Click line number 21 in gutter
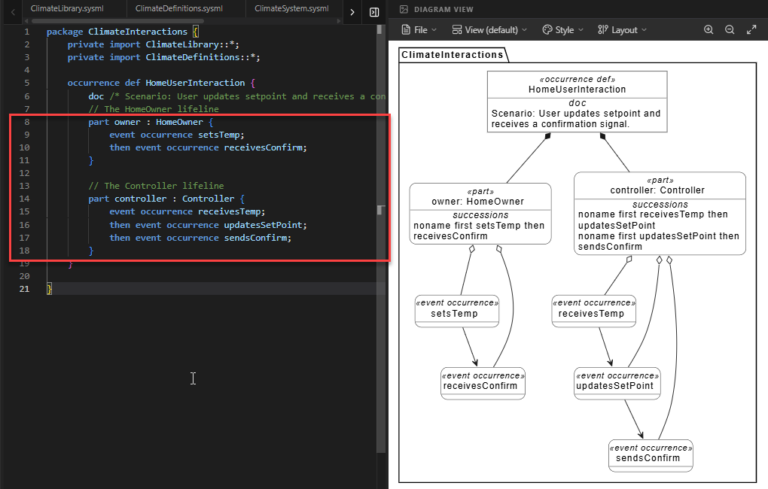 (24, 289)
